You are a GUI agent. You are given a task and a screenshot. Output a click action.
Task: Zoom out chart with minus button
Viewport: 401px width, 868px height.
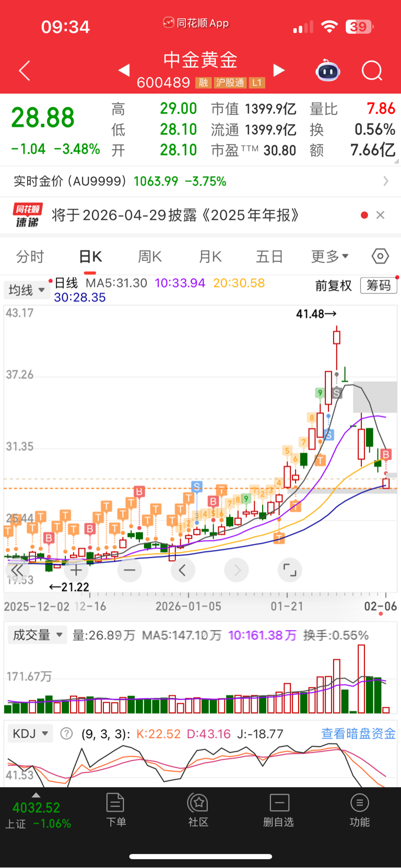pos(129,570)
